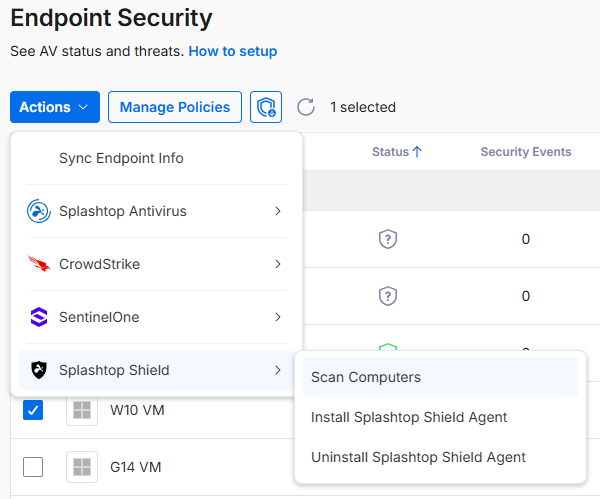Expand chevron next to Splashtop Antivirus

[278, 211]
